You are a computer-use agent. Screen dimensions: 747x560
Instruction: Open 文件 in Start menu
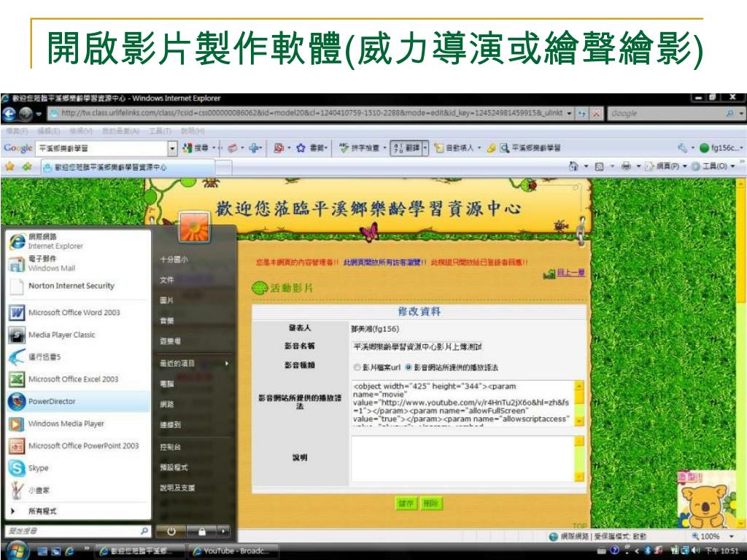[167, 280]
